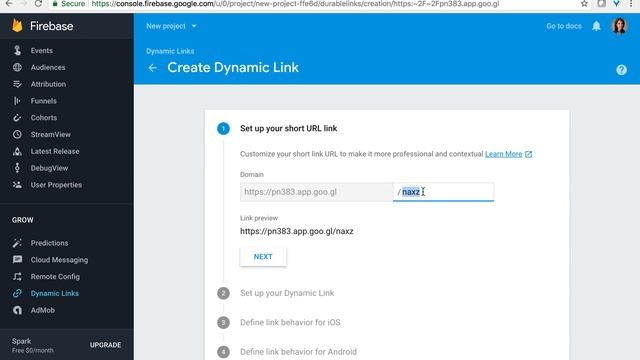Open the Go to docs link

[x=564, y=26]
